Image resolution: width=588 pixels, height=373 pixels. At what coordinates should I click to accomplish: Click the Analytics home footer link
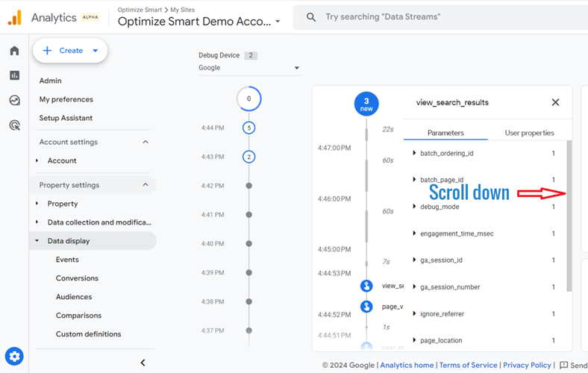[x=407, y=365]
